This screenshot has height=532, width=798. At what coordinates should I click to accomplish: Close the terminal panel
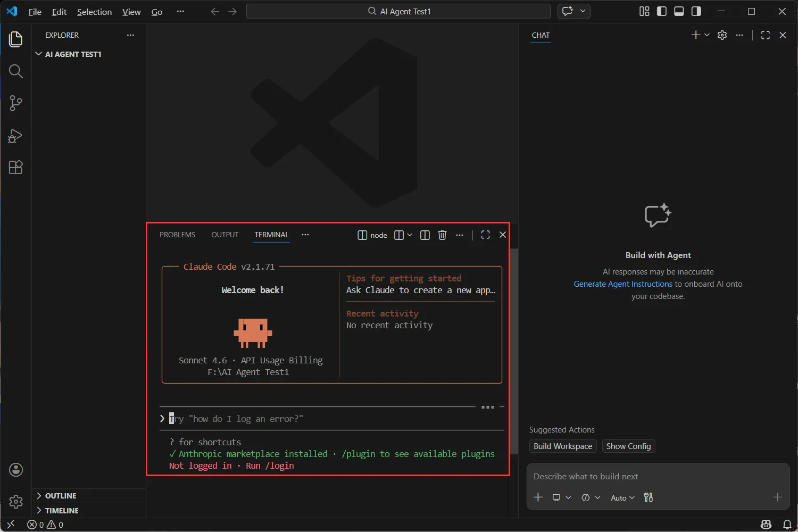point(503,235)
